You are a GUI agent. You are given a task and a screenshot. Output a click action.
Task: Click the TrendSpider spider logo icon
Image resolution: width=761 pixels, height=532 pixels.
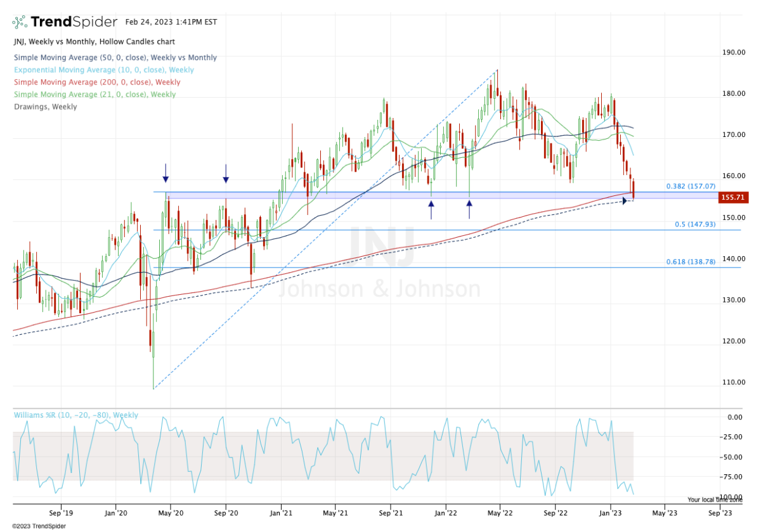coord(20,22)
